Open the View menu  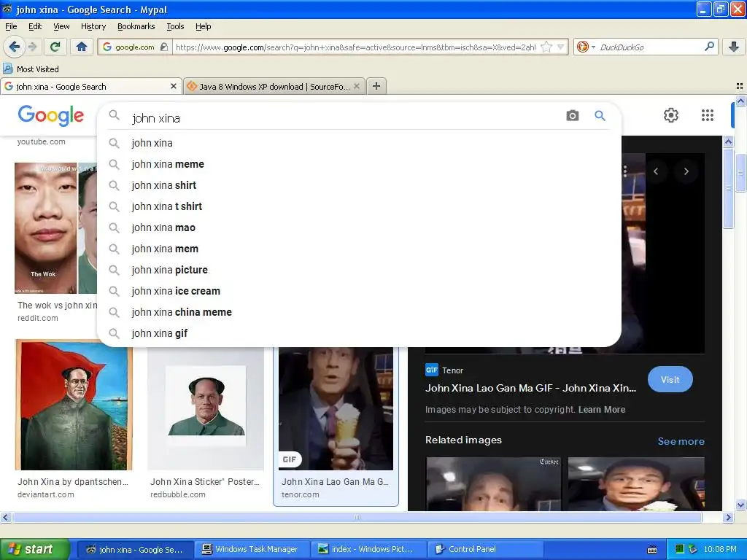(x=61, y=26)
